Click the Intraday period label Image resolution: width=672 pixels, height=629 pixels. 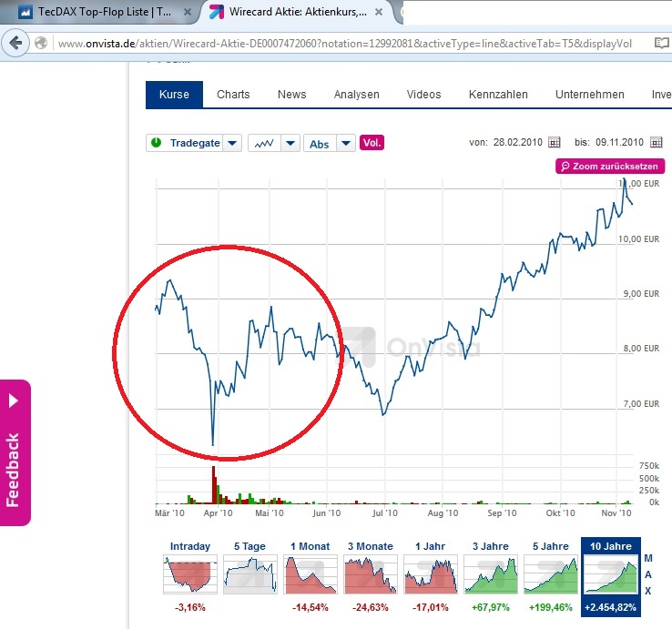(x=190, y=546)
